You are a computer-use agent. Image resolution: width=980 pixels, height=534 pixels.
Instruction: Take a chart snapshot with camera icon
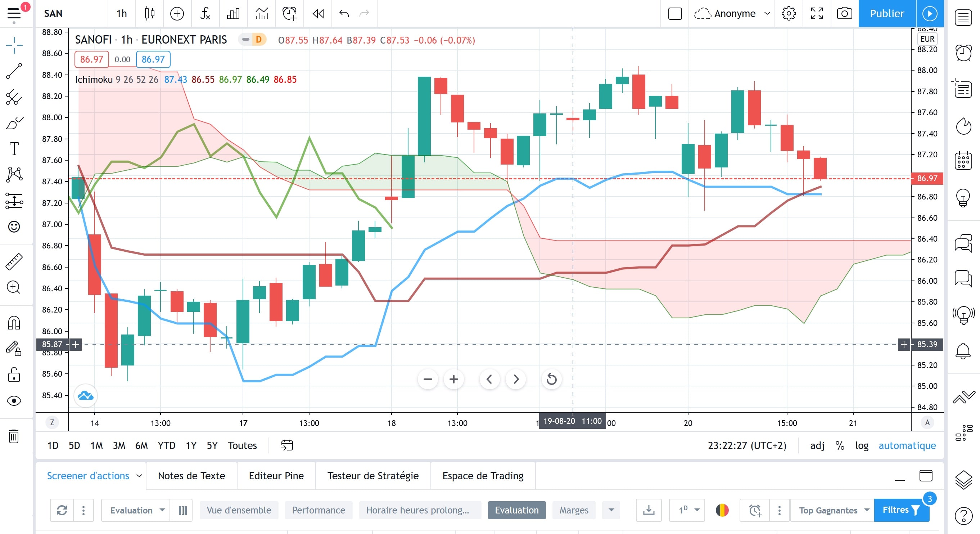(844, 14)
